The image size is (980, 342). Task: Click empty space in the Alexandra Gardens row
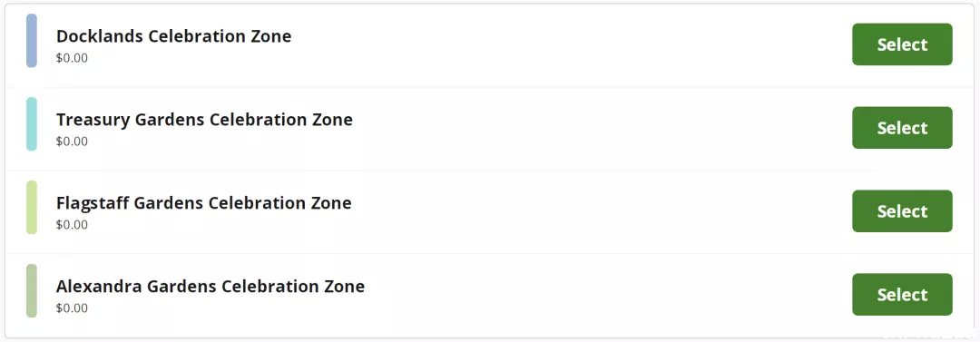pos(563,295)
